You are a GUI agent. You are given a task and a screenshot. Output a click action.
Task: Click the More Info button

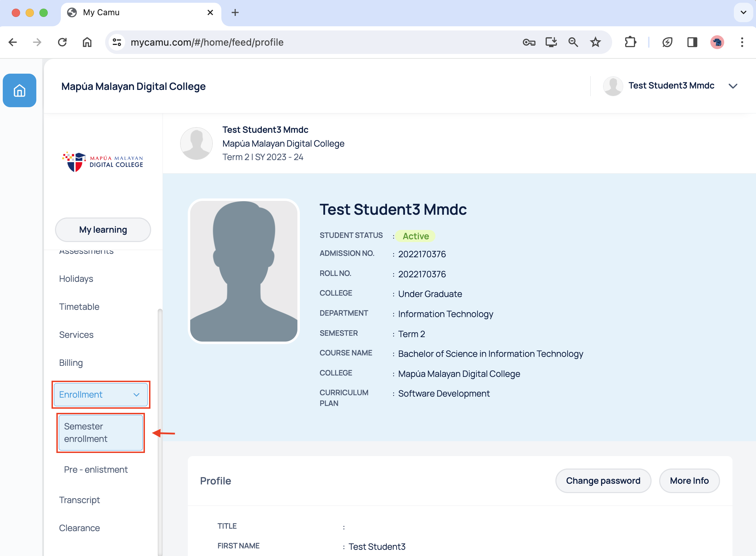(x=689, y=481)
